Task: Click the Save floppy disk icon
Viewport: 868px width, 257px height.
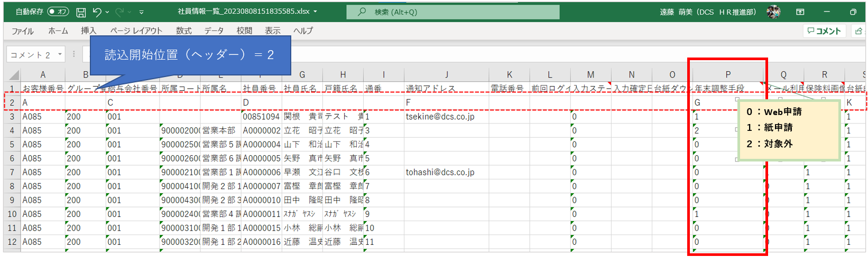Action: coord(81,12)
